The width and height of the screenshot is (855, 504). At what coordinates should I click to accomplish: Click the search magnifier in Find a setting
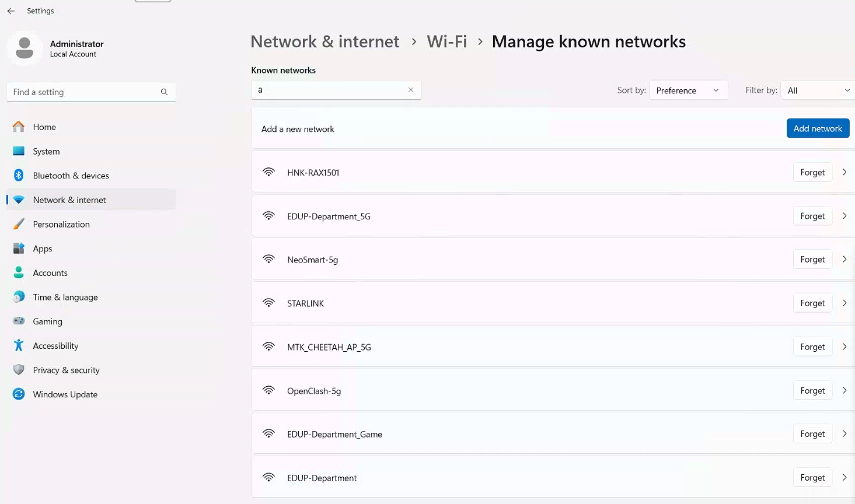tap(164, 92)
